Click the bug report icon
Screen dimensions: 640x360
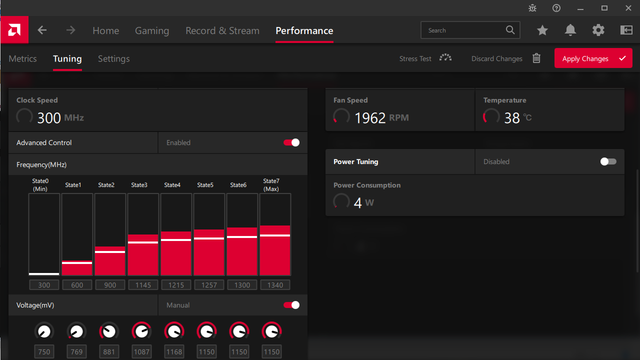pyautogui.click(x=532, y=8)
